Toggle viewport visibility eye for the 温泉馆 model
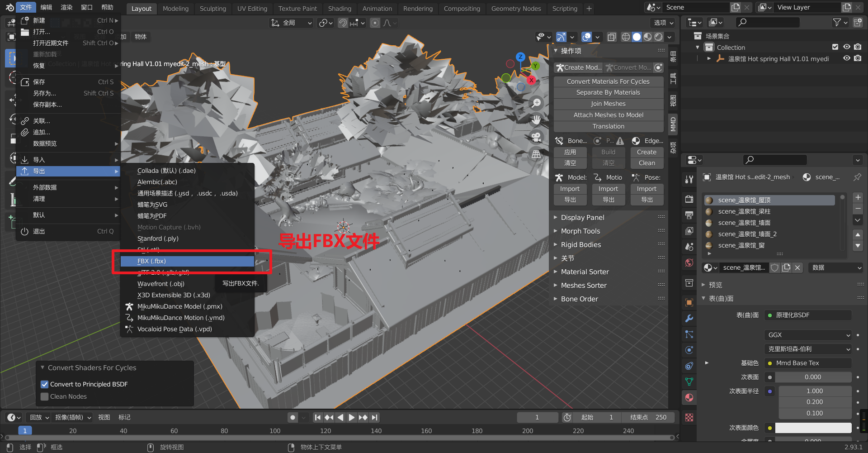This screenshot has width=868, height=453. [x=847, y=58]
